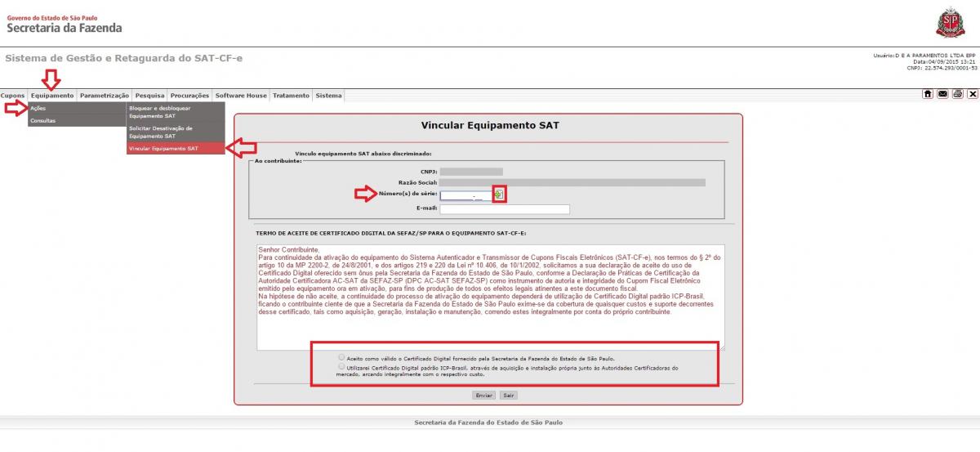Click the 'Data:04/09/2015 13:21' text
Image resolution: width=980 pixels, height=452 pixels.
tap(946, 61)
